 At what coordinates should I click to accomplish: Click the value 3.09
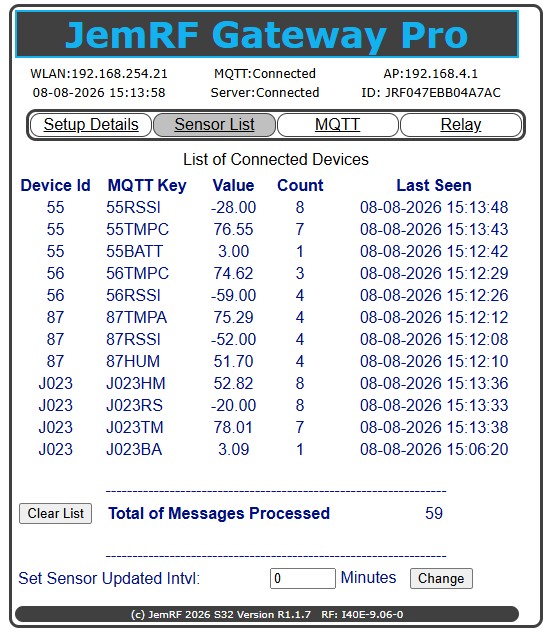click(233, 450)
